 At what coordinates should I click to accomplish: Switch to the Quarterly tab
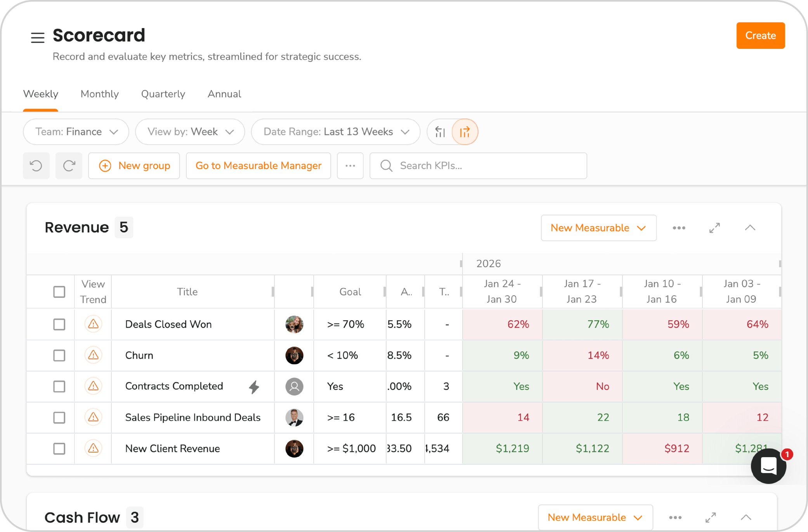[163, 94]
